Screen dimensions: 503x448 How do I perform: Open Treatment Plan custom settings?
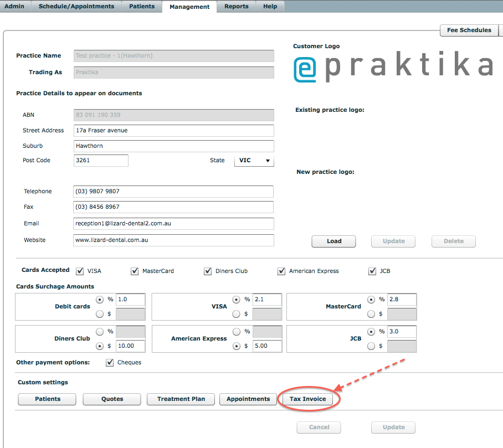click(181, 399)
